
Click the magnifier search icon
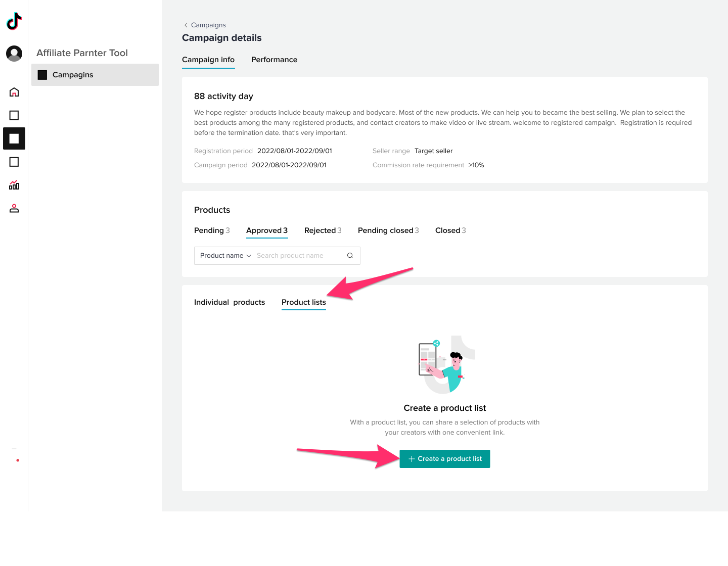(x=350, y=256)
